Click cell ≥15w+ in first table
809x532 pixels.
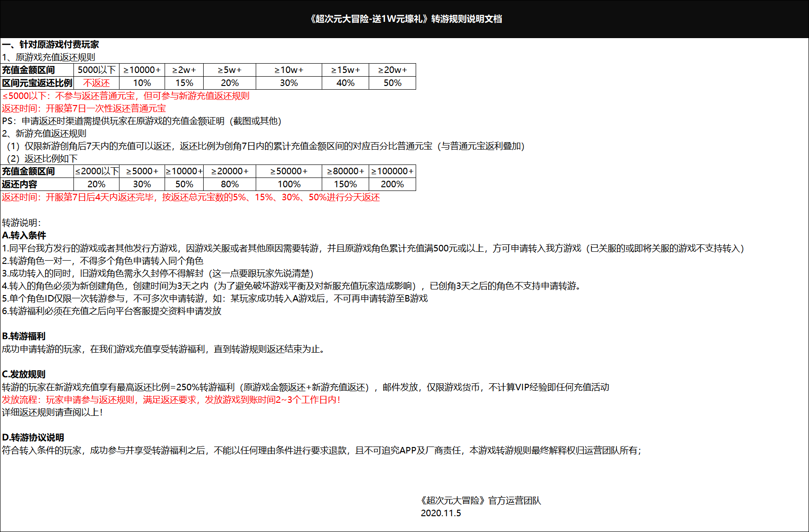pyautogui.click(x=345, y=70)
